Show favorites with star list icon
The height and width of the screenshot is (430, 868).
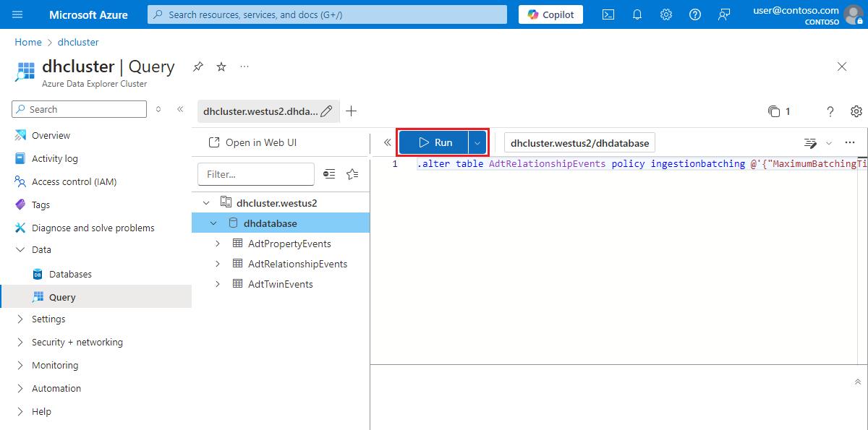coord(352,174)
